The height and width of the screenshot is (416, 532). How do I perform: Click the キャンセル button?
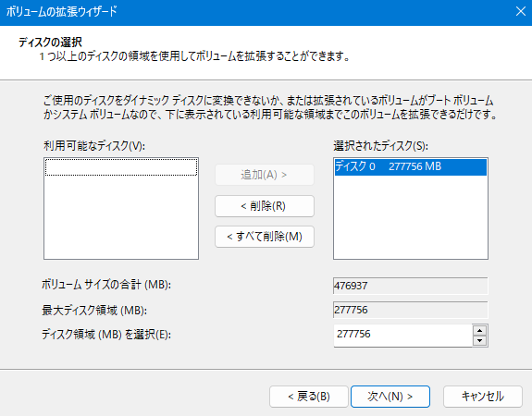click(482, 397)
